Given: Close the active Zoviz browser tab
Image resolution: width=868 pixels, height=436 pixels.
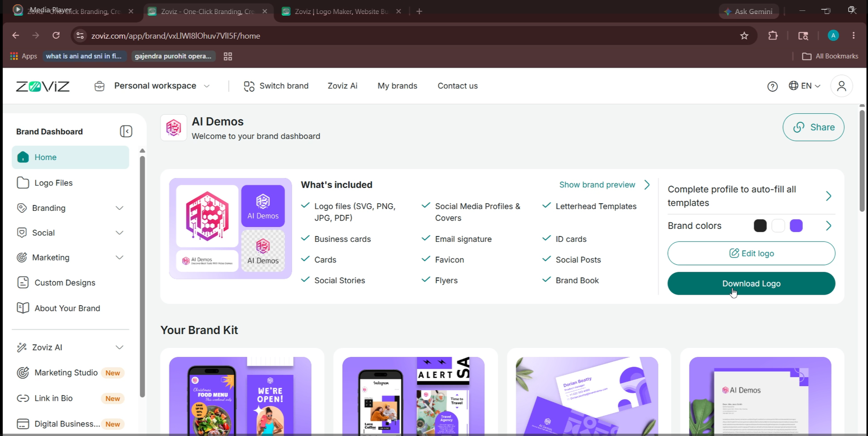Looking at the screenshot, I should tap(265, 11).
